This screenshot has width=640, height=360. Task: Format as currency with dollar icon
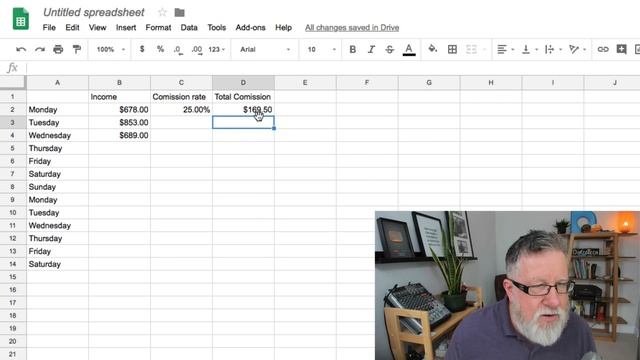point(142,49)
